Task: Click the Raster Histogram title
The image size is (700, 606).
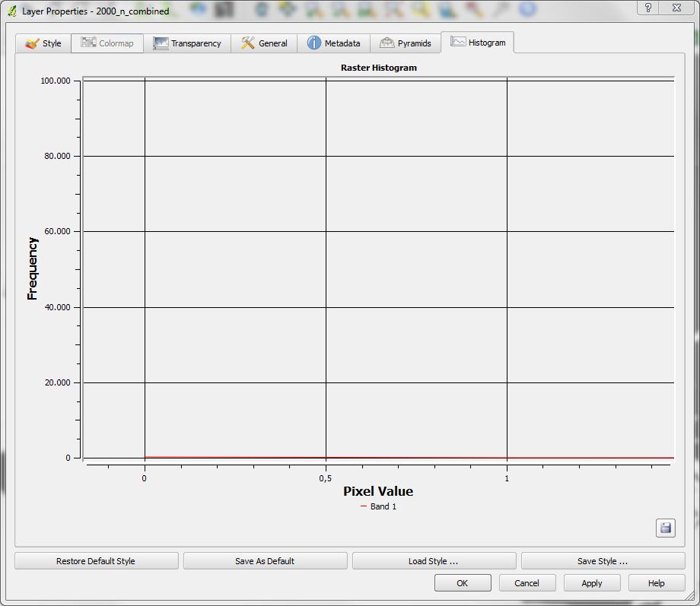Action: coord(379,68)
